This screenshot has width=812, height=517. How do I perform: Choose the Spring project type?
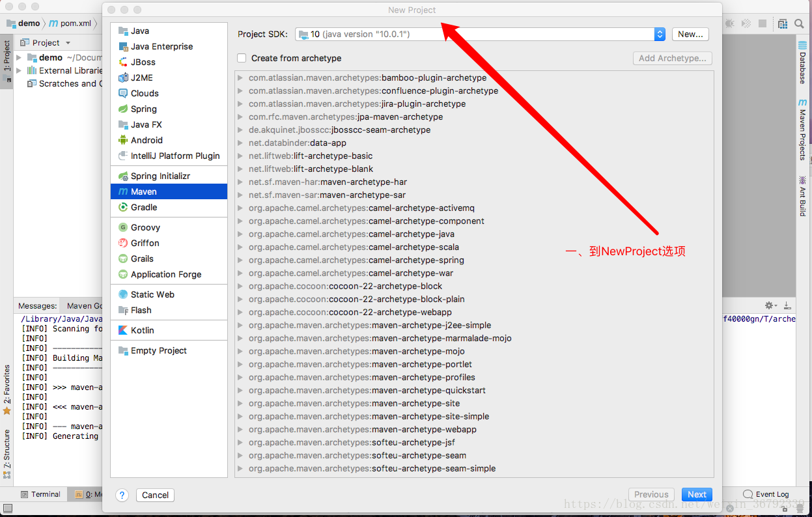[x=169, y=109]
